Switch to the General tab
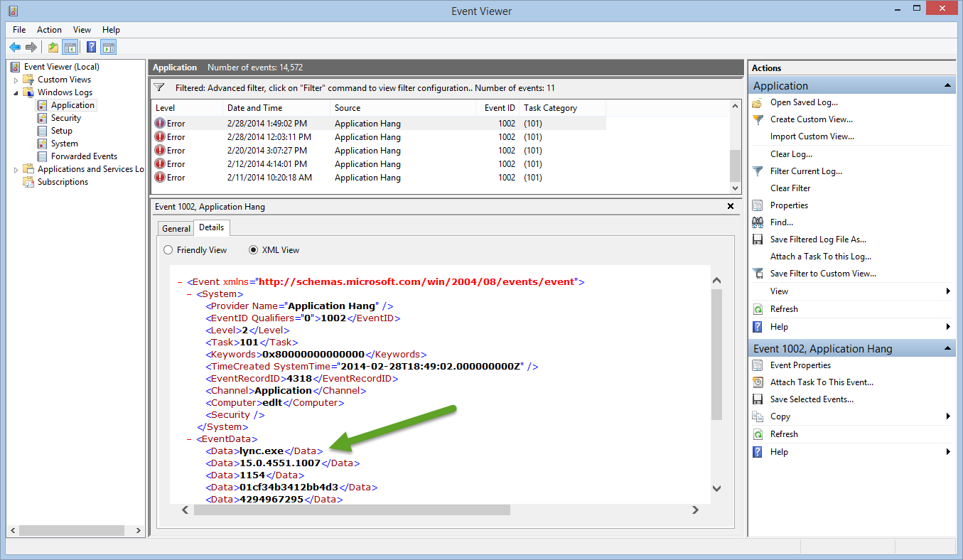Screen dimensions: 963x560 pos(176,229)
